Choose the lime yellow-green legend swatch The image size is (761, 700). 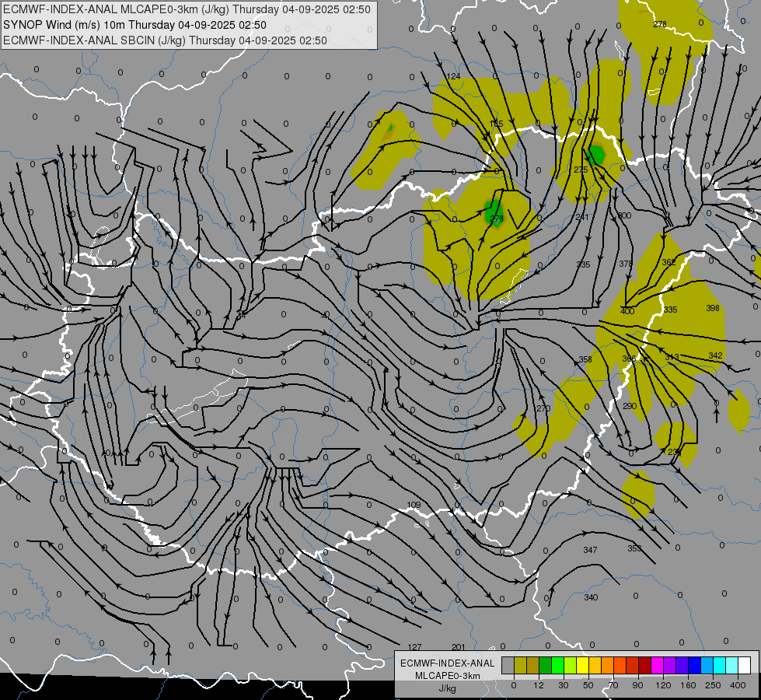571,665
